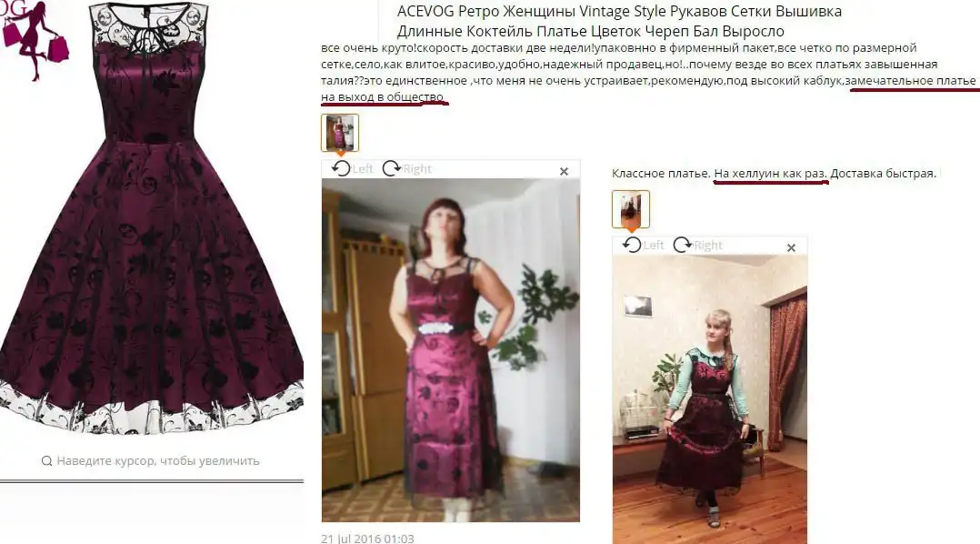Close the second enlarged review photo

coord(791,248)
